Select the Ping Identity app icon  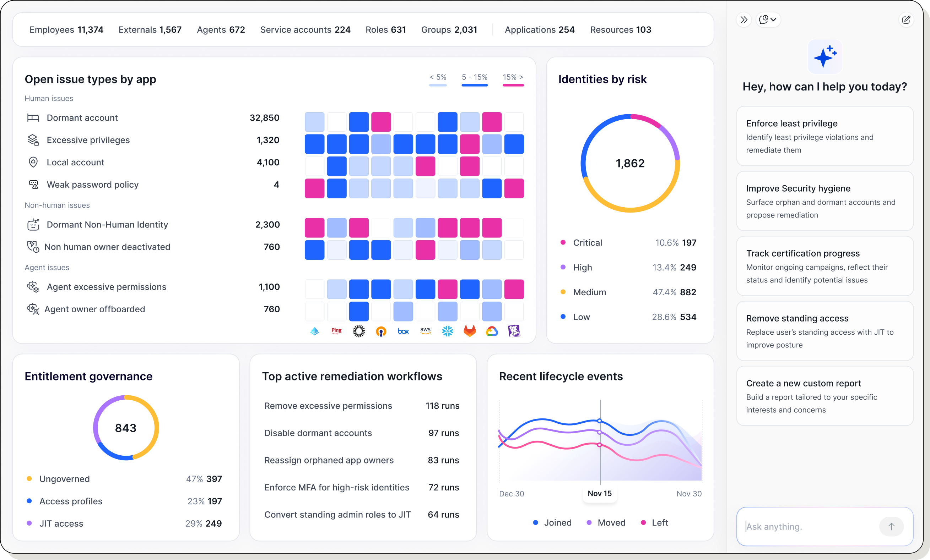336,331
